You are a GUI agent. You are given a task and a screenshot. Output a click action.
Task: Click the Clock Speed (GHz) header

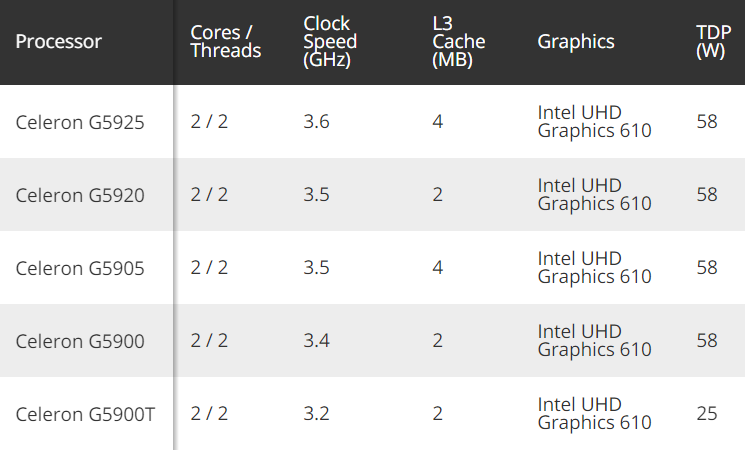click(x=330, y=42)
